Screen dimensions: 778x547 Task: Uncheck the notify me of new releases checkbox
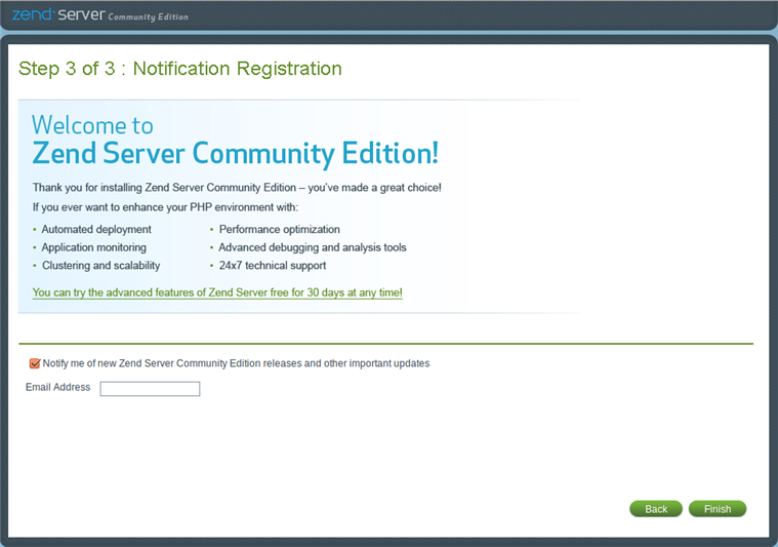tap(34, 363)
